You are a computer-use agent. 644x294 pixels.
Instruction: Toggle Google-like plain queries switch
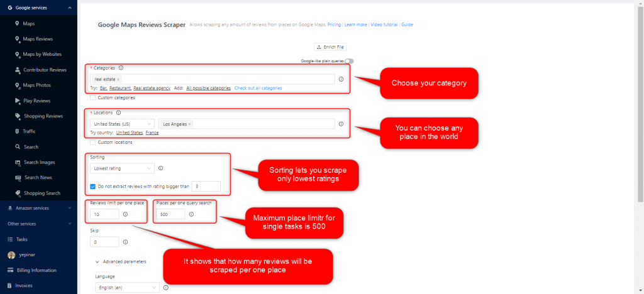(349, 61)
